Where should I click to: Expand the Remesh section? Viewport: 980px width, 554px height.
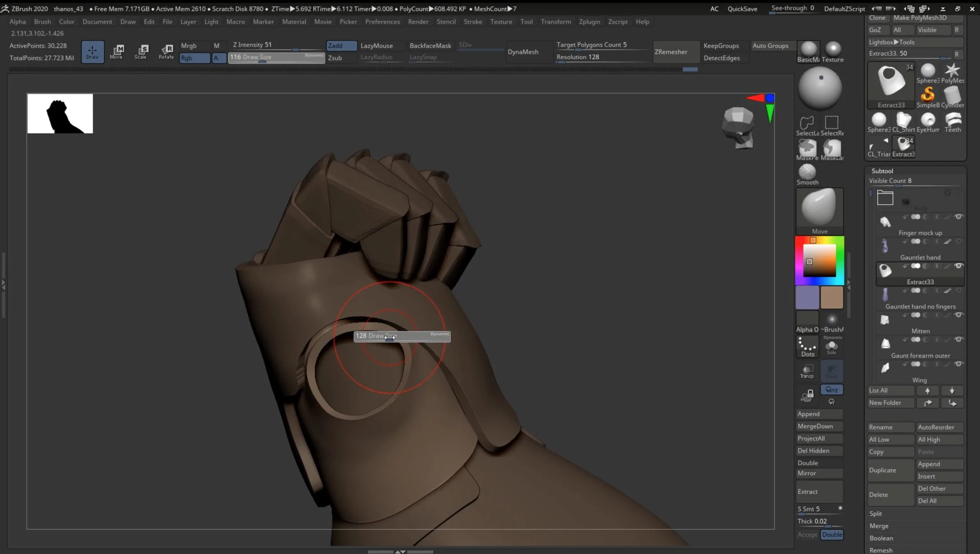tap(880, 550)
